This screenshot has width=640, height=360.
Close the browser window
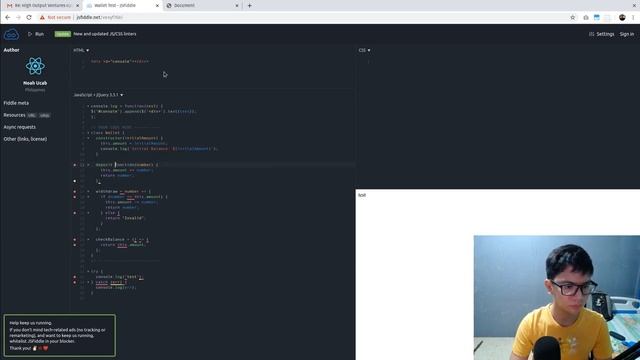[x=634, y=5]
